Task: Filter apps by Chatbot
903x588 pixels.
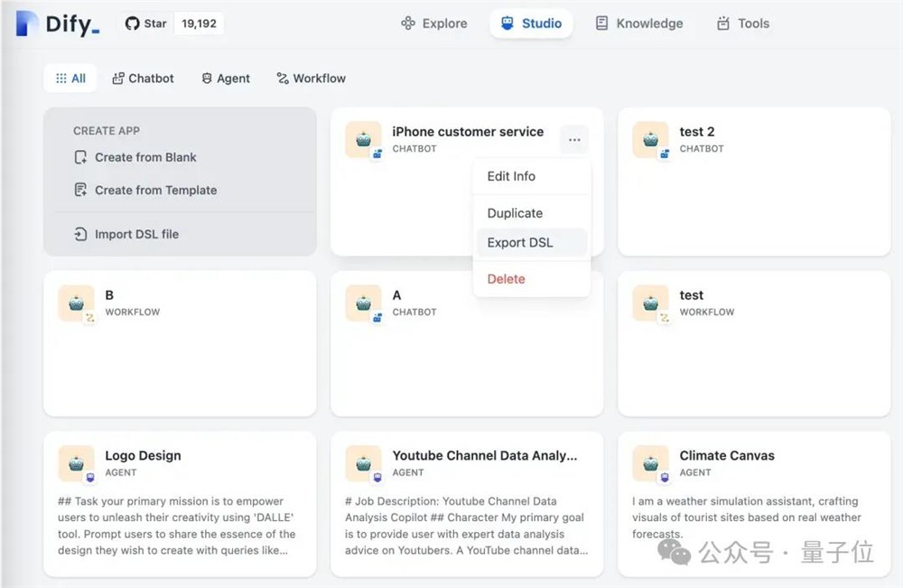Action: pos(143,79)
